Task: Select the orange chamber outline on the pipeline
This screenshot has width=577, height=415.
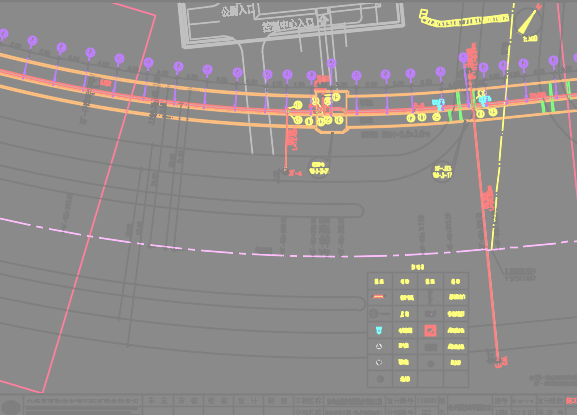Action: (331, 111)
